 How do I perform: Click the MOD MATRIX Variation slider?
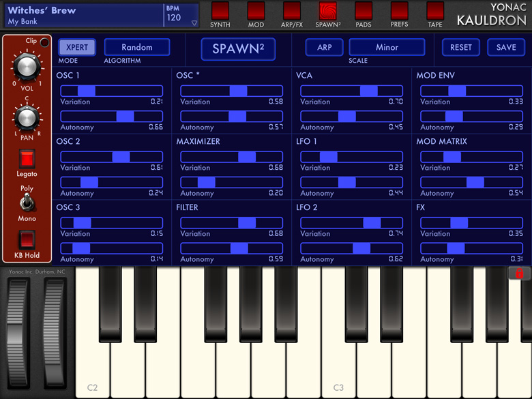[471, 157]
